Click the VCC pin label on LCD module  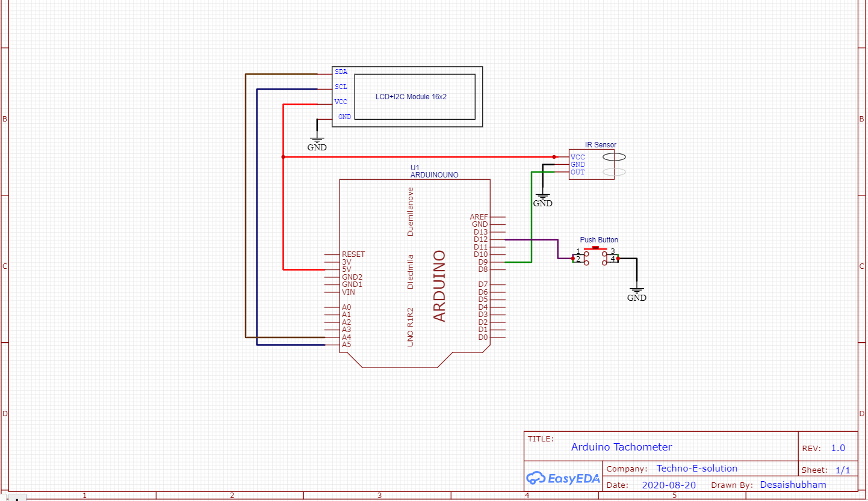tap(341, 102)
